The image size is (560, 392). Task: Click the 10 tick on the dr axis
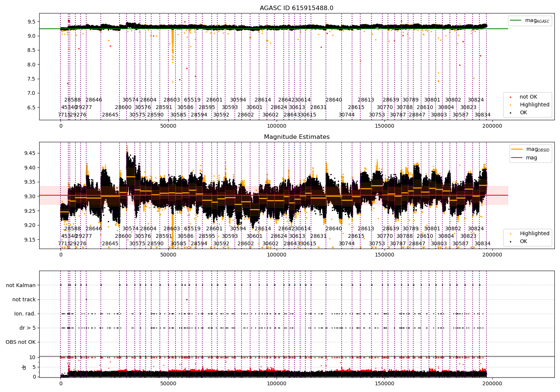pyautogui.click(x=32, y=357)
